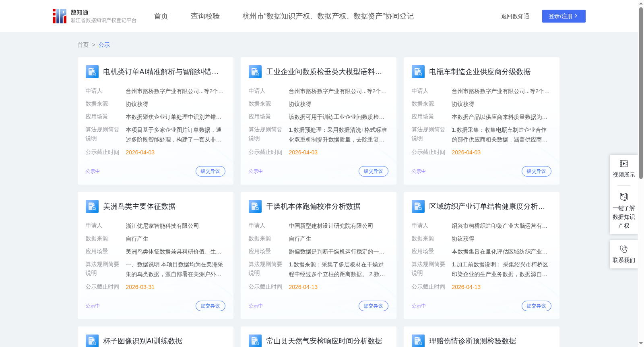The width and height of the screenshot is (644, 347).
Task: Click the document icon for 电瓶车制造企业供应商分级数据
Action: pyautogui.click(x=418, y=72)
